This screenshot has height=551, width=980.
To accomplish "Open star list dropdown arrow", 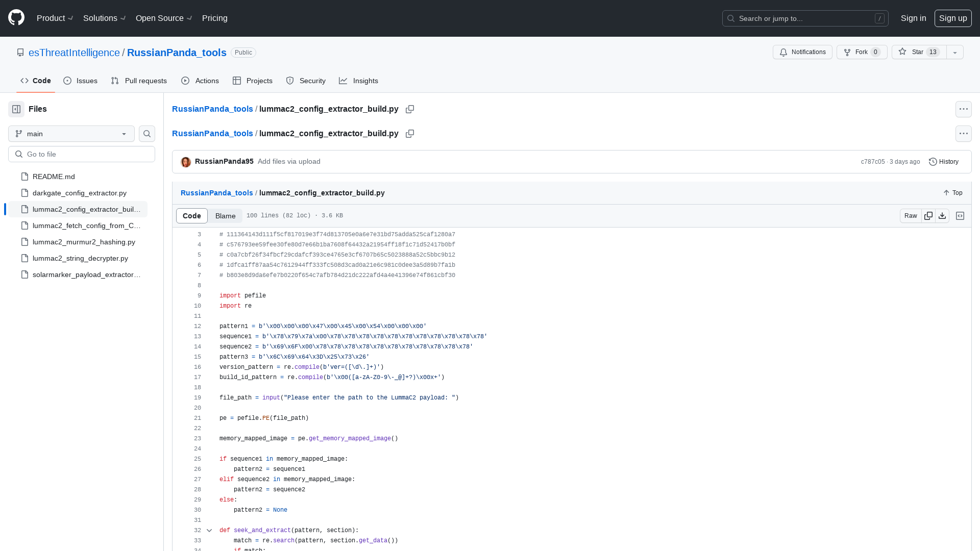I will [x=955, y=52].
